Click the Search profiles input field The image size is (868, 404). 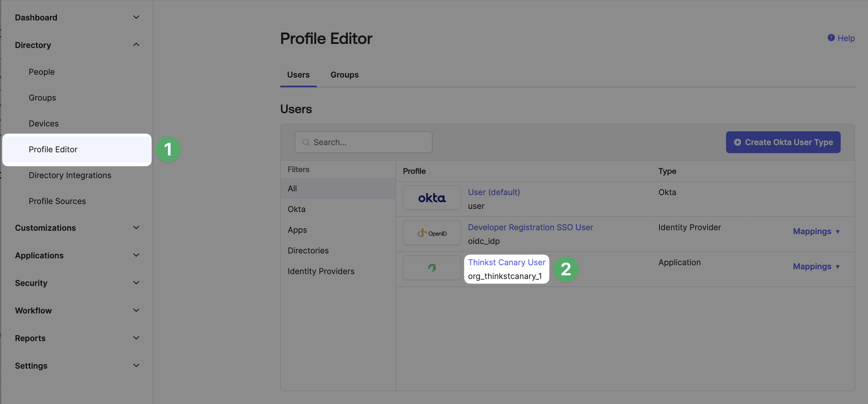tap(363, 142)
